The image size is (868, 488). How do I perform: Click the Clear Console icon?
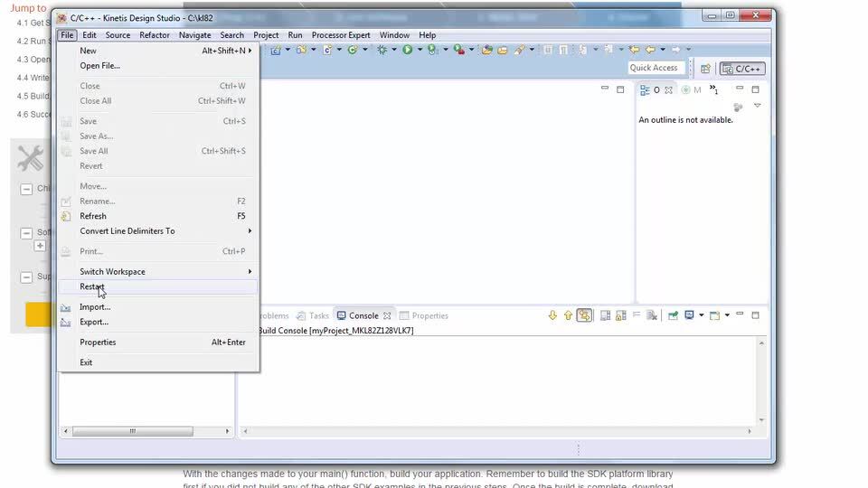652,315
